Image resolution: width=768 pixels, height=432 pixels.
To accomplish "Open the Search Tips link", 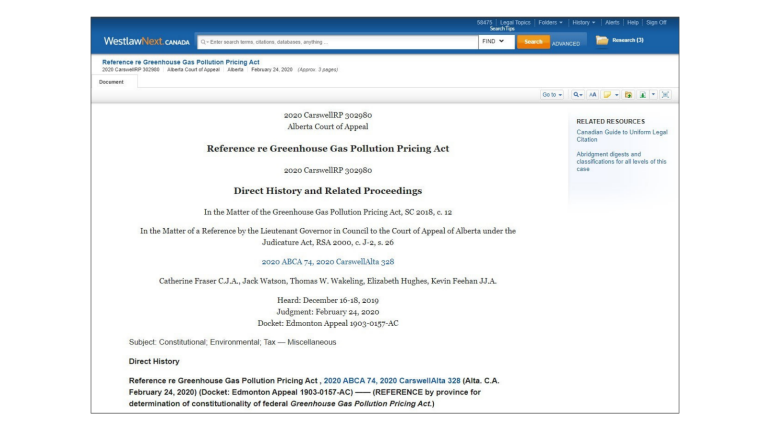I will (502, 29).
